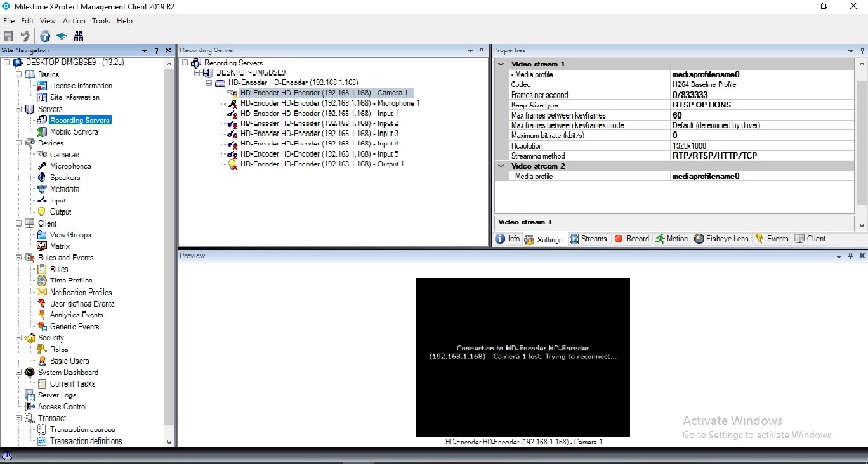
Task: Switch to the Motion tab
Action: pos(672,239)
